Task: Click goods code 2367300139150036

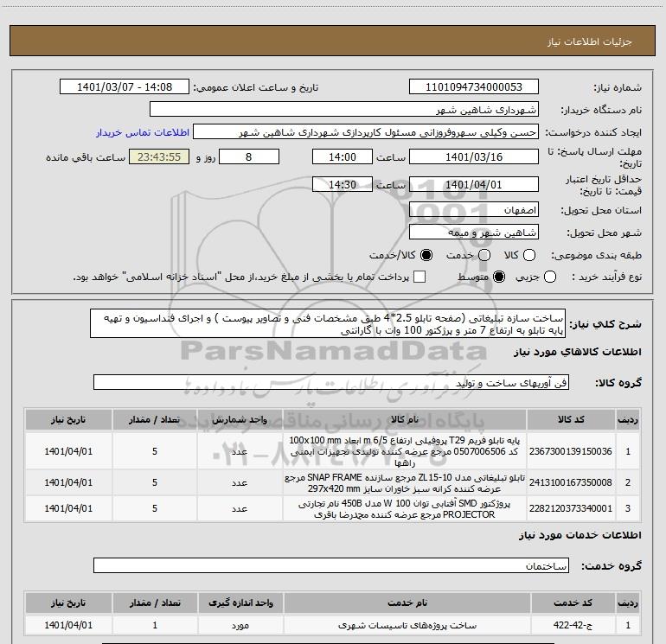Action: (571, 451)
